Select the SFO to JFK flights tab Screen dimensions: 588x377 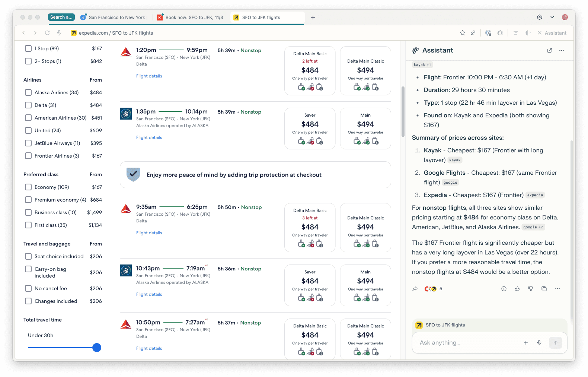[x=267, y=18]
